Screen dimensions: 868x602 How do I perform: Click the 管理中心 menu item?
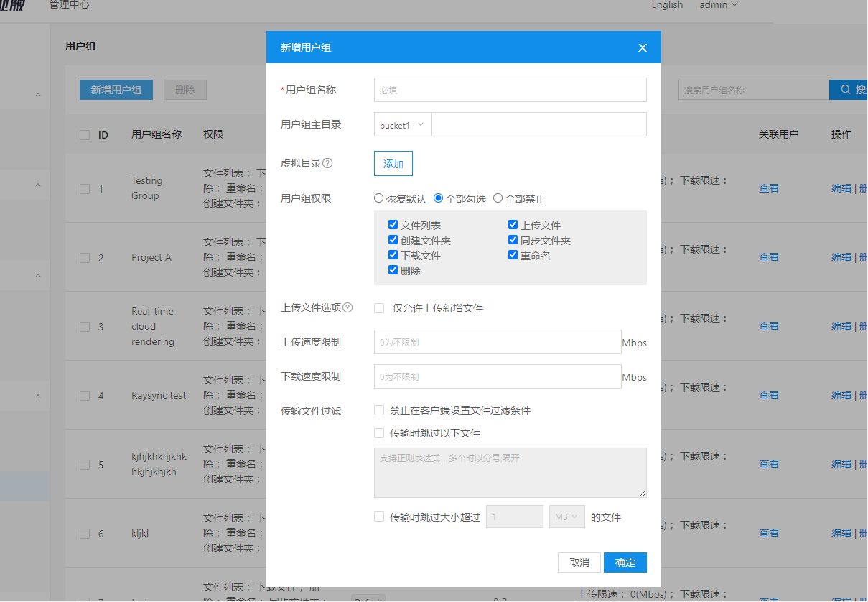pyautogui.click(x=69, y=5)
